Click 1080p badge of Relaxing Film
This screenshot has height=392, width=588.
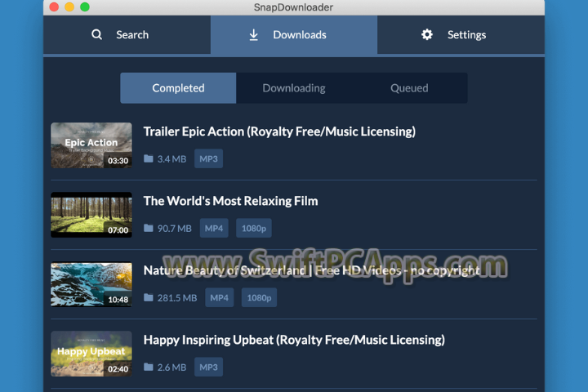(x=254, y=228)
